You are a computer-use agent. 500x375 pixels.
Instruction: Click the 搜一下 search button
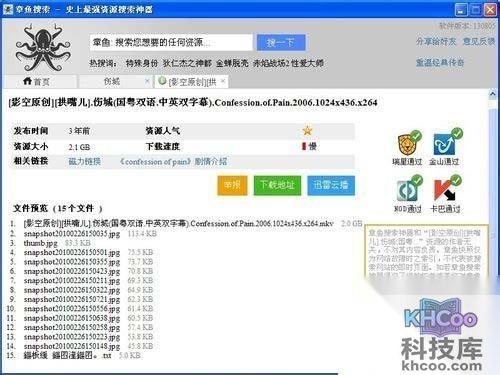[x=281, y=42]
